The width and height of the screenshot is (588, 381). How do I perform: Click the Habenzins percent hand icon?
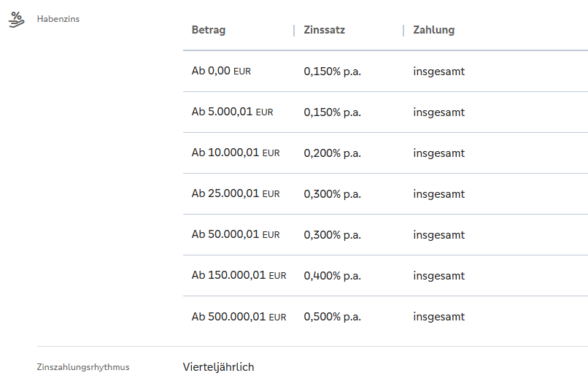pyautogui.click(x=16, y=19)
